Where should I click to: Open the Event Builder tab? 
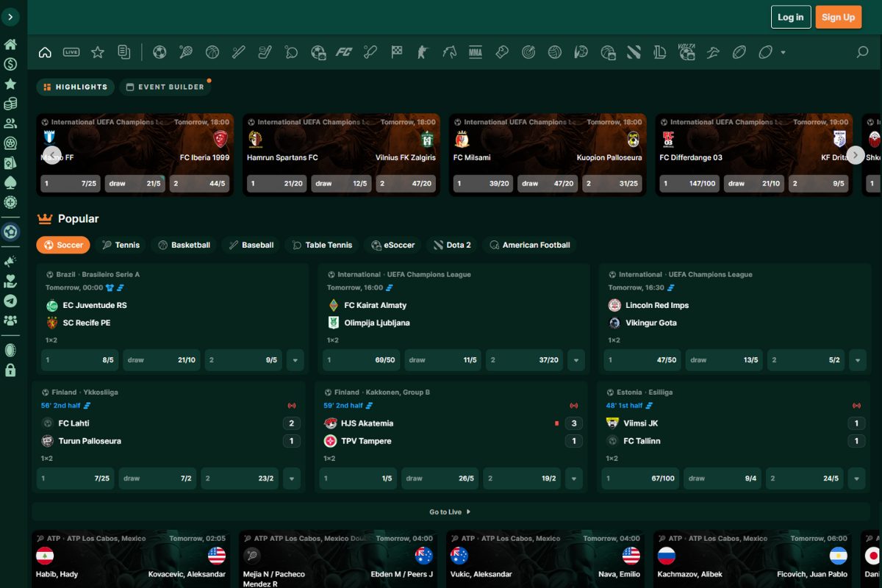pyautogui.click(x=165, y=87)
